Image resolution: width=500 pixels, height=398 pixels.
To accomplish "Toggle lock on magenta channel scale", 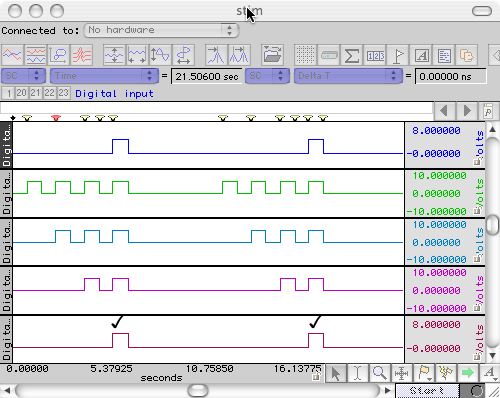I will (x=477, y=307).
